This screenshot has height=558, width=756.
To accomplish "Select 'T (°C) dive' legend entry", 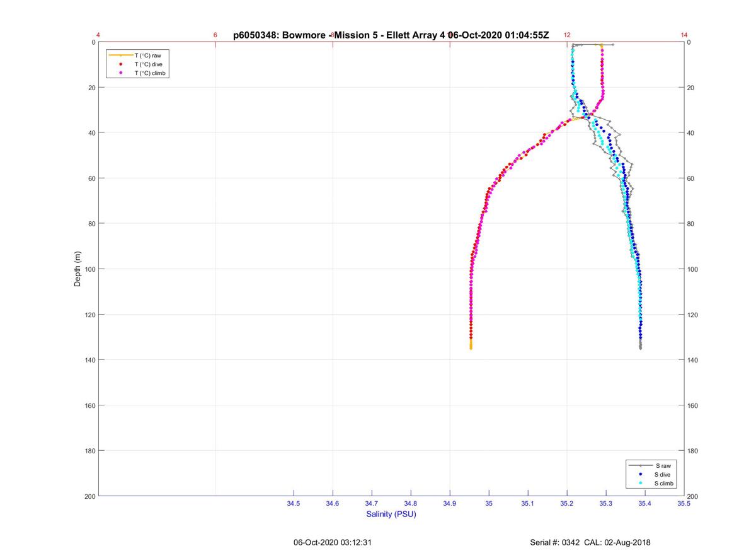I will tap(149, 64).
